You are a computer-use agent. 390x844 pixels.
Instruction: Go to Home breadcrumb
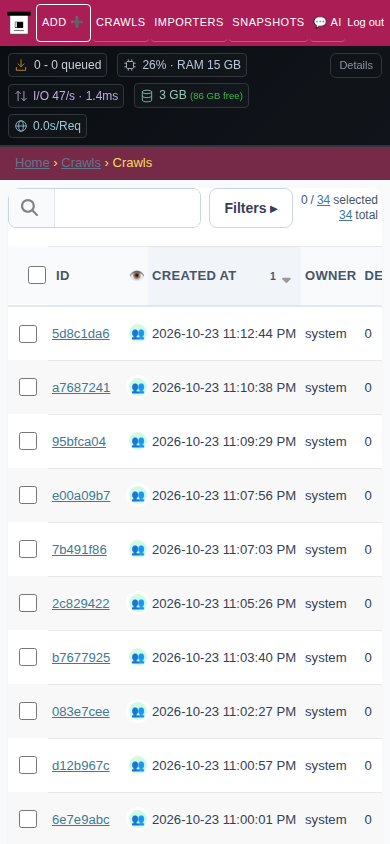(x=32, y=163)
